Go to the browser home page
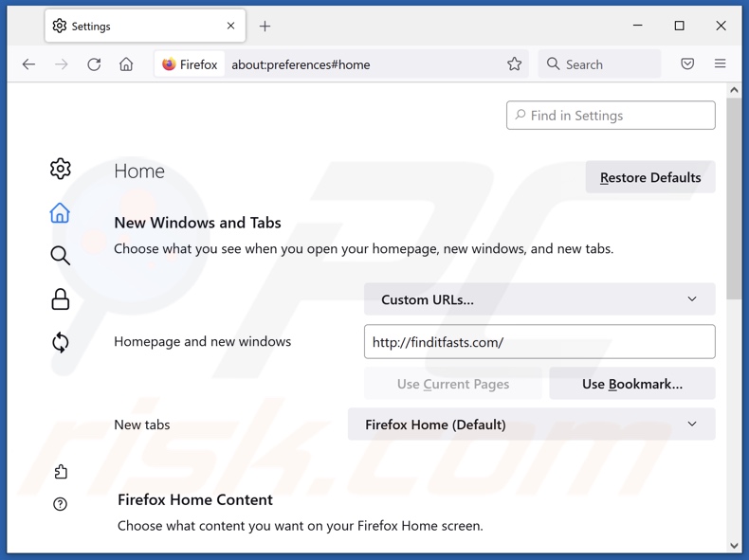 coord(126,64)
